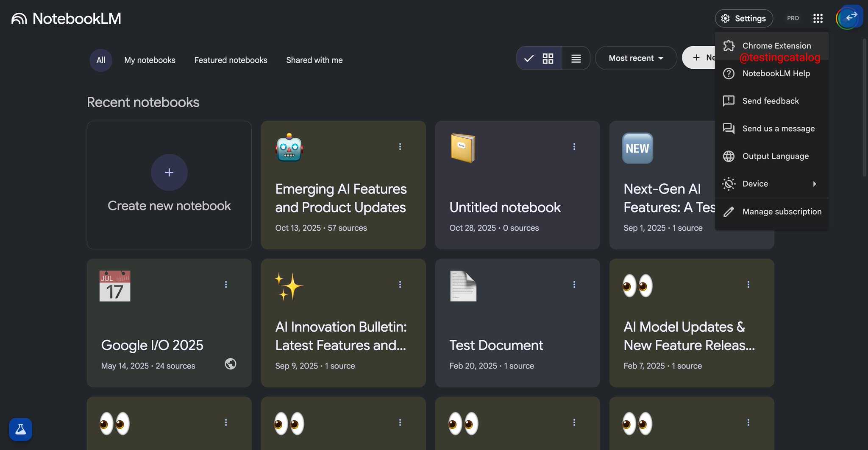The image size is (868, 450).
Task: Choose Send feedback menu item
Action: click(x=772, y=101)
